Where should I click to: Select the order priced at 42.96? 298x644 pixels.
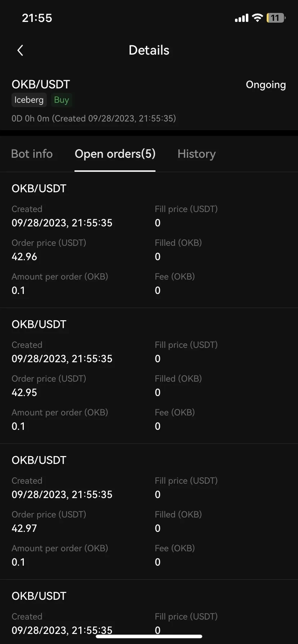point(24,257)
